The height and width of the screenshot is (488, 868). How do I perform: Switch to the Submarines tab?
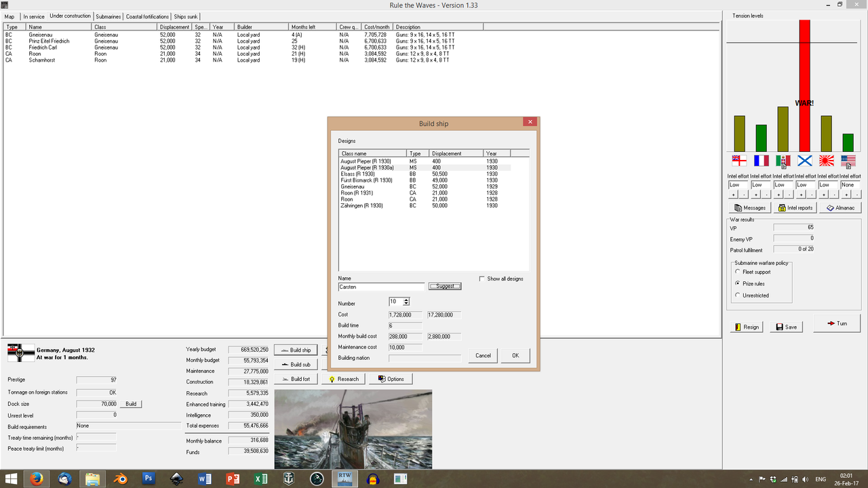pos(108,16)
